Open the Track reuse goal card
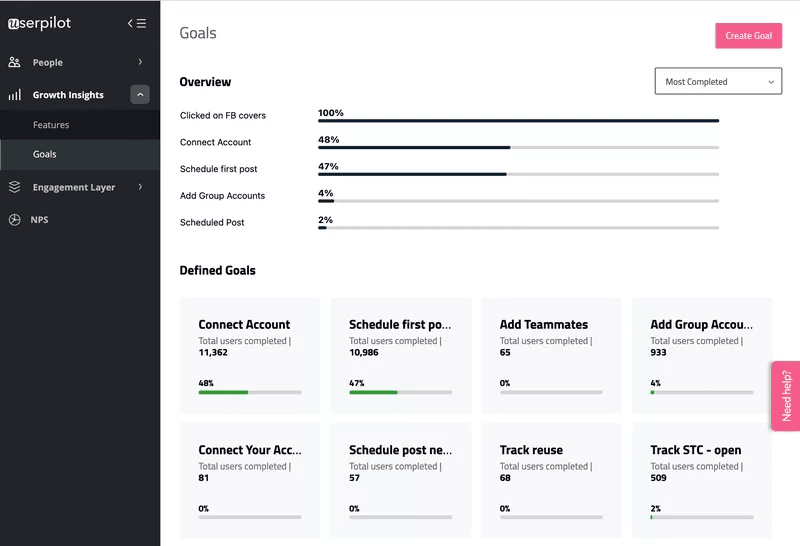The image size is (800, 546). 551,481
